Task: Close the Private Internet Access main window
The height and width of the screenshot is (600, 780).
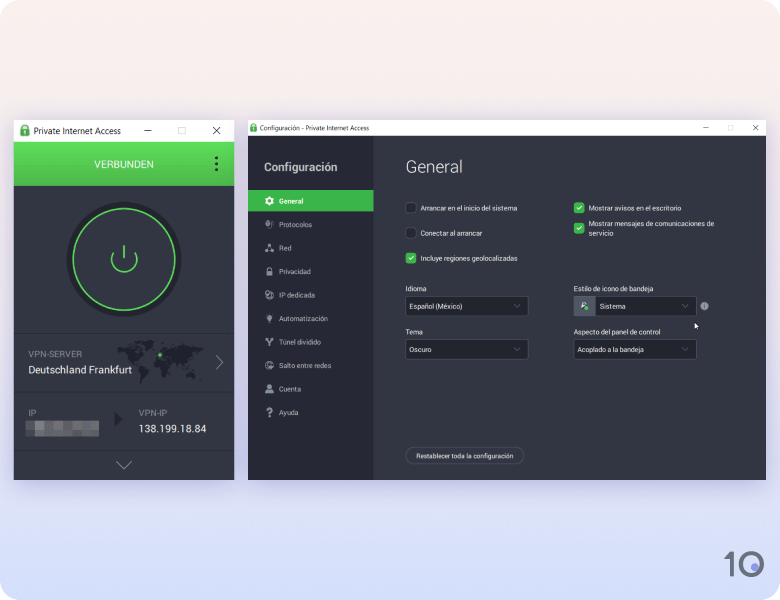Action: [216, 130]
